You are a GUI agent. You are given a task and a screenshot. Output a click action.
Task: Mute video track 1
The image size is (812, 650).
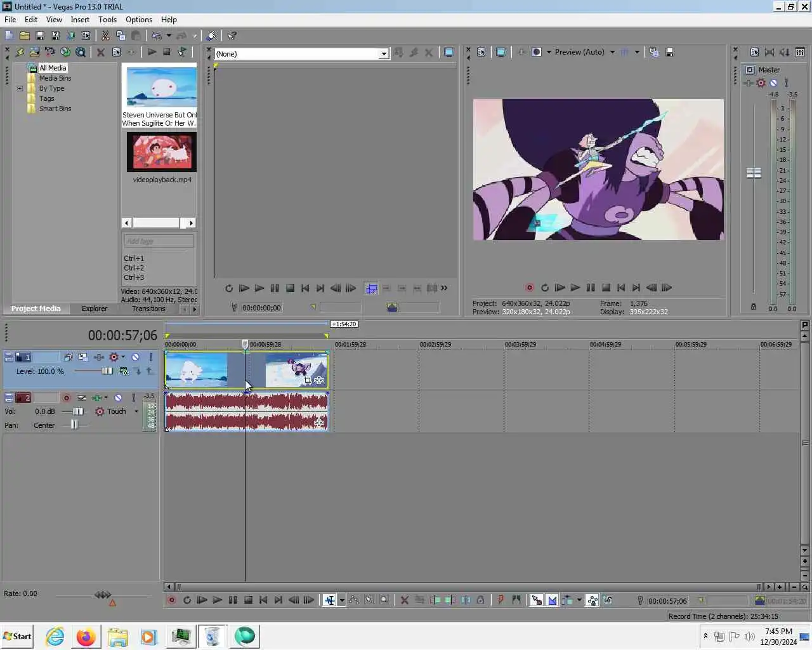coord(135,357)
